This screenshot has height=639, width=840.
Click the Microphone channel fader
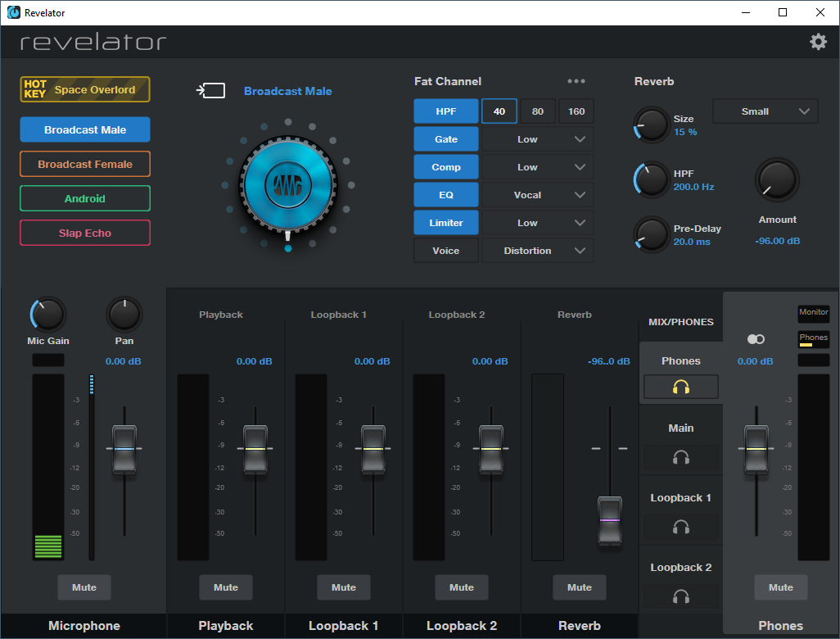click(124, 449)
